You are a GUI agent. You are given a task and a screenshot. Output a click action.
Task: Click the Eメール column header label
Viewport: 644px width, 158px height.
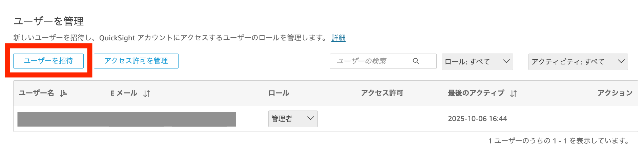124,93
